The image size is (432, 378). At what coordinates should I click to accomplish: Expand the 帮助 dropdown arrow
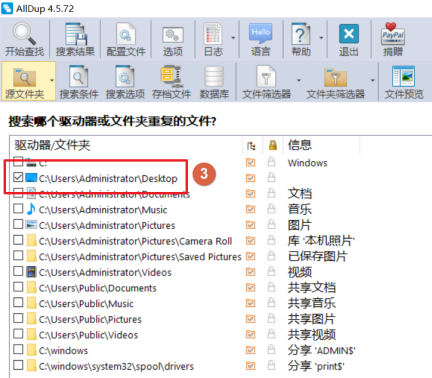tap(321, 38)
